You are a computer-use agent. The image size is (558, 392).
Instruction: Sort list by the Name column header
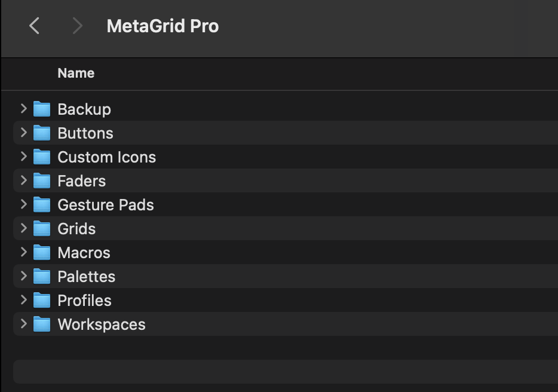[76, 73]
